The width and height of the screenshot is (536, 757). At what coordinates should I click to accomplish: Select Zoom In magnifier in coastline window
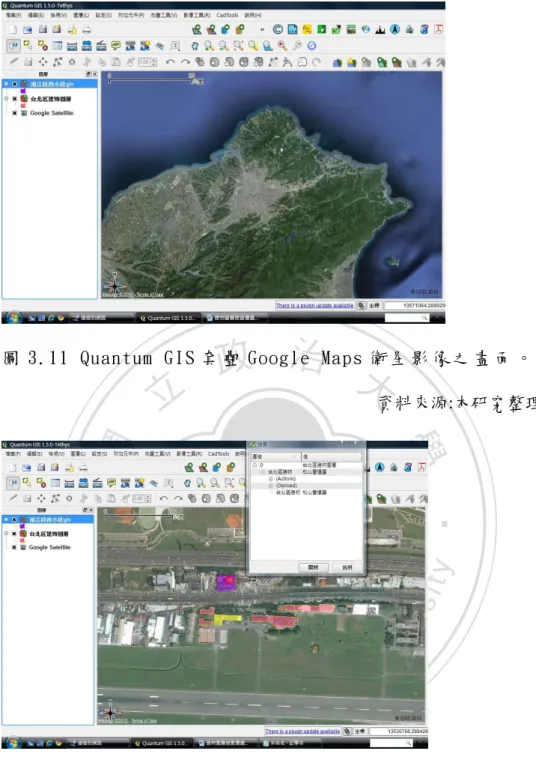tap(209, 46)
